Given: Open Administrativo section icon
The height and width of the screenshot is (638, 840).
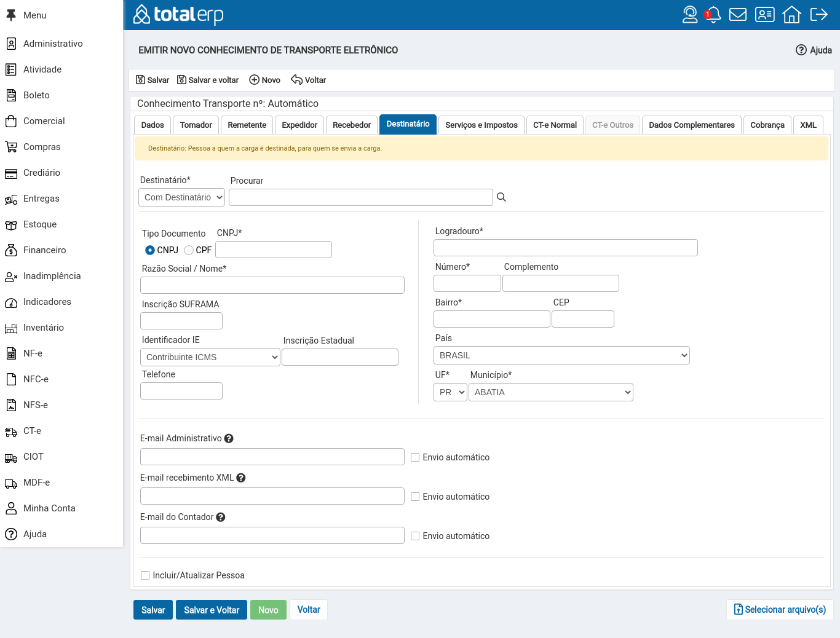Looking at the screenshot, I should pos(11,44).
